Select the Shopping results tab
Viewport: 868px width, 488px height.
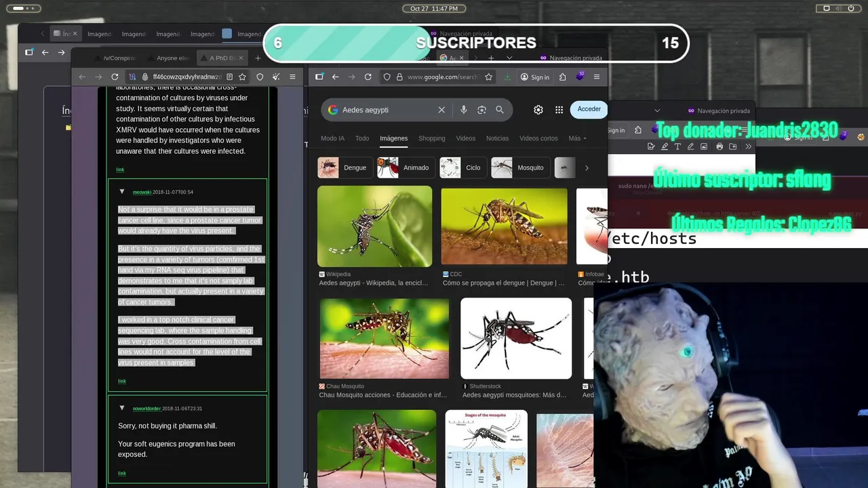tap(431, 138)
